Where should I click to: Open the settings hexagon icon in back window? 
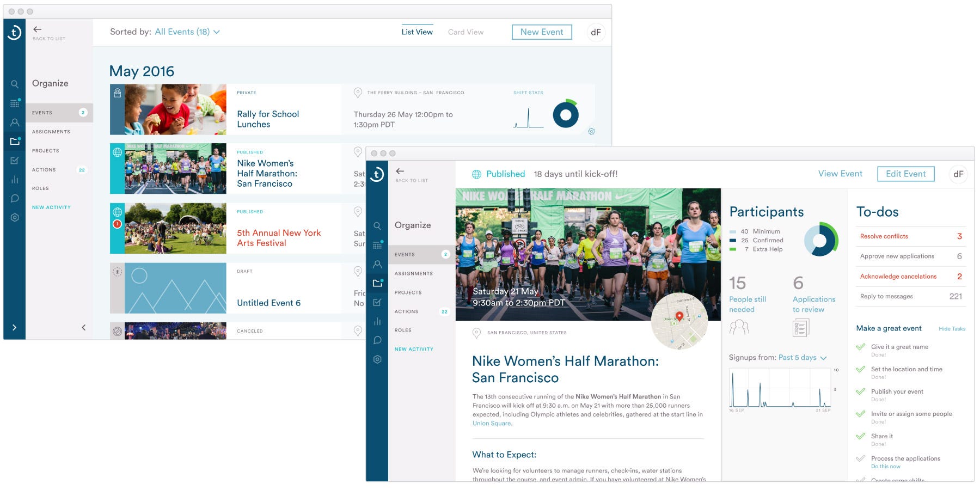pos(15,218)
